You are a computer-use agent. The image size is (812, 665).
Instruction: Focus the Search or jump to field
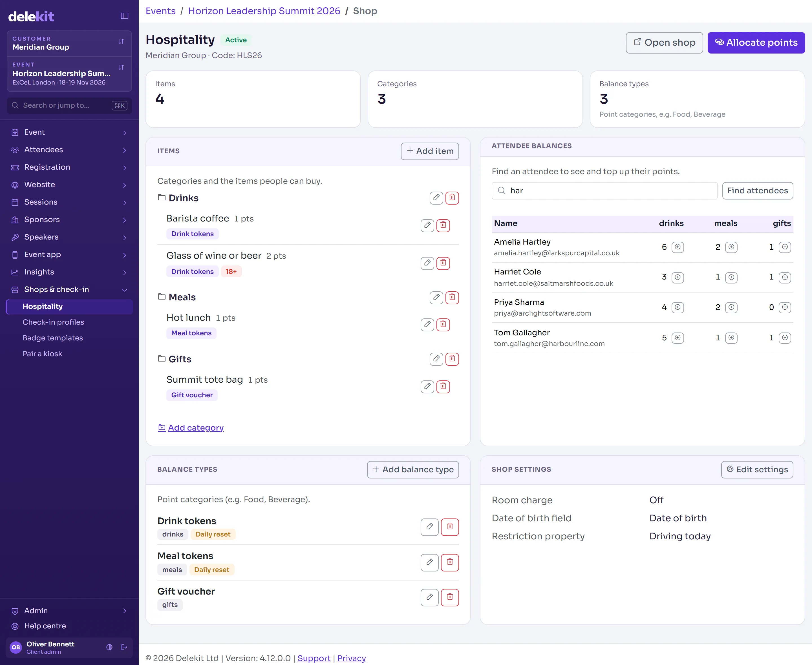(x=69, y=105)
